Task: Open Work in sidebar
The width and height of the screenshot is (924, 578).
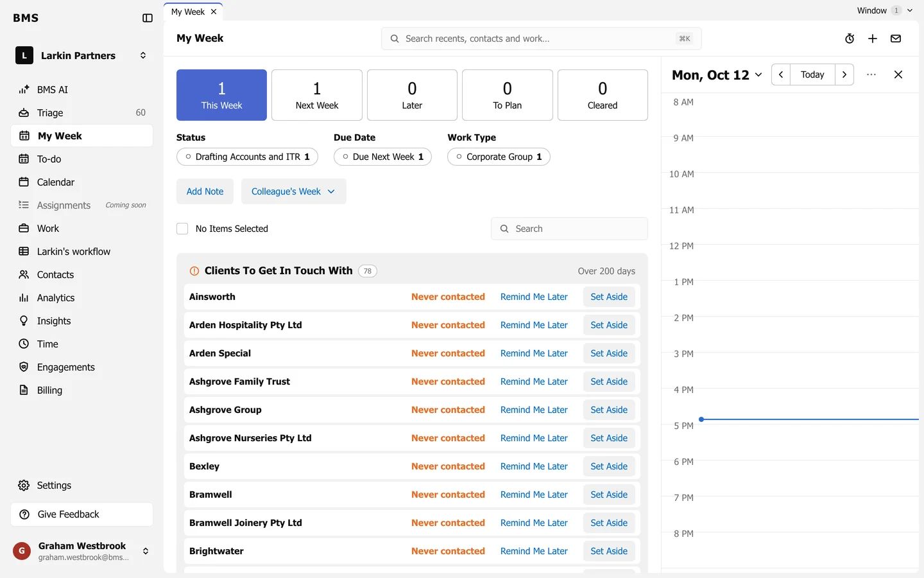Action: coord(81,229)
